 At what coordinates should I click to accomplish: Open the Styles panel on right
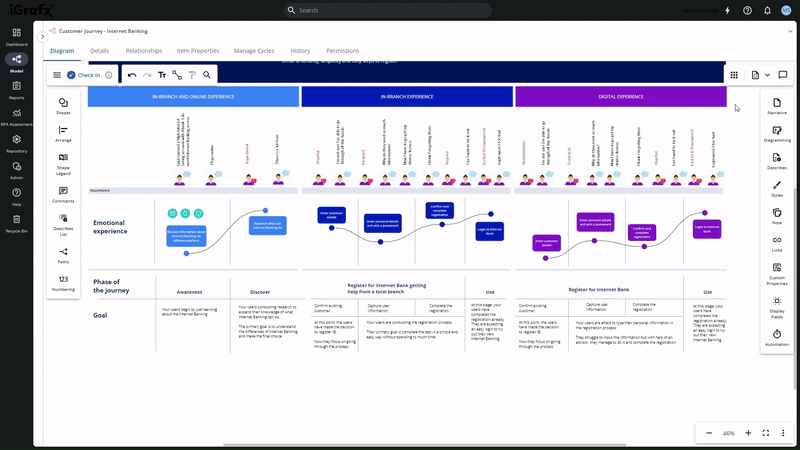(777, 189)
